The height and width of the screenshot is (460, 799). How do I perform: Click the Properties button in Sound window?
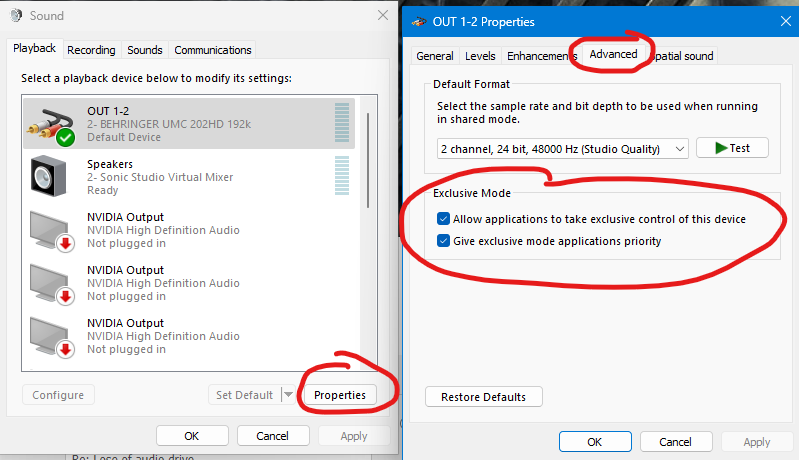(x=340, y=395)
